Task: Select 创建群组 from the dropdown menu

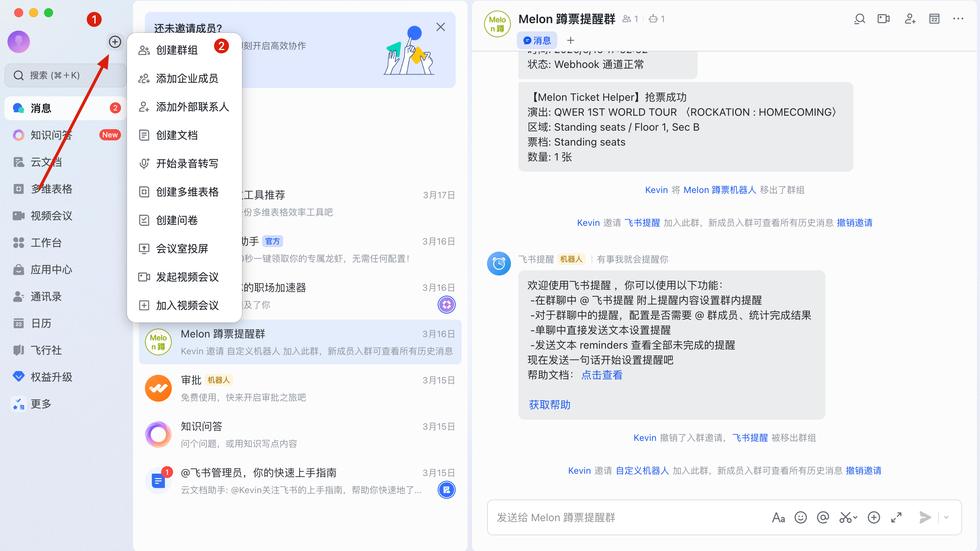Action: (x=184, y=50)
